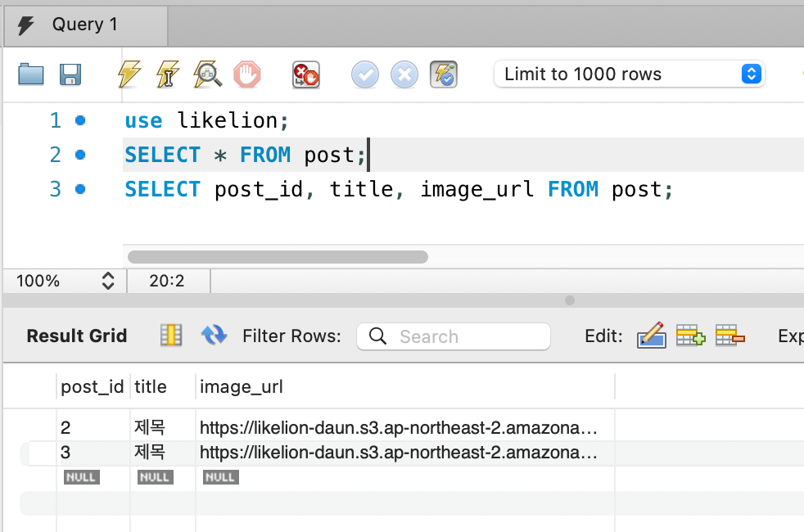Edit current row with pencil icon
Image resolution: width=804 pixels, height=532 pixels.
pos(651,336)
